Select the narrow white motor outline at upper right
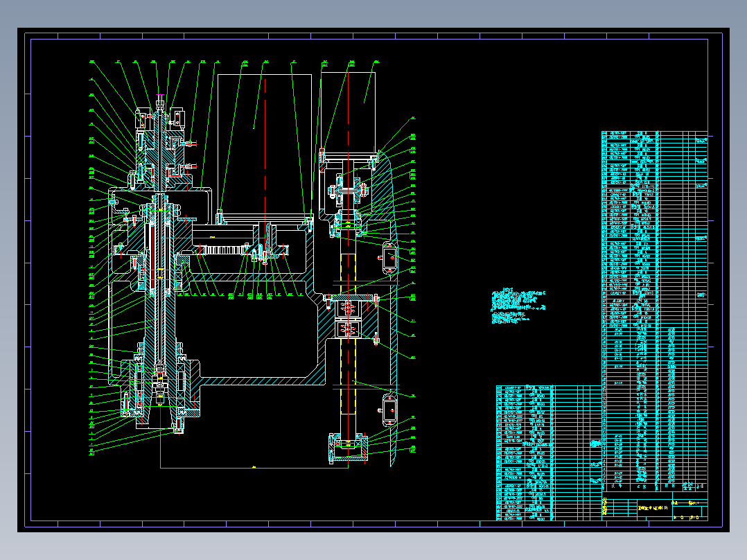The height and width of the screenshot is (560, 747). pyautogui.click(x=349, y=114)
